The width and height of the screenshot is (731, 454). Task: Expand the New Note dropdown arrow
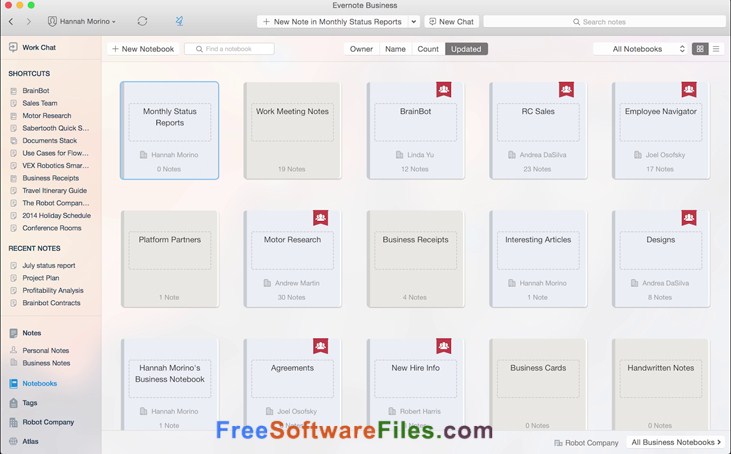tap(414, 21)
